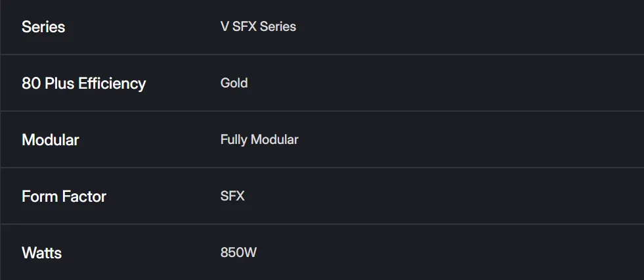Click the word Efficiency in the label
The width and height of the screenshot is (644, 280).
point(112,83)
